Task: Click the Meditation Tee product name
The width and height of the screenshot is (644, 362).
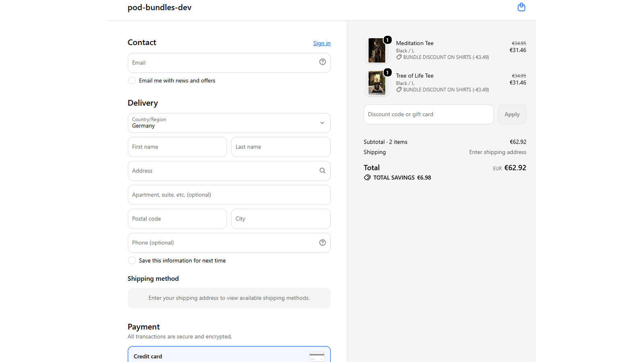Action: 415,43
